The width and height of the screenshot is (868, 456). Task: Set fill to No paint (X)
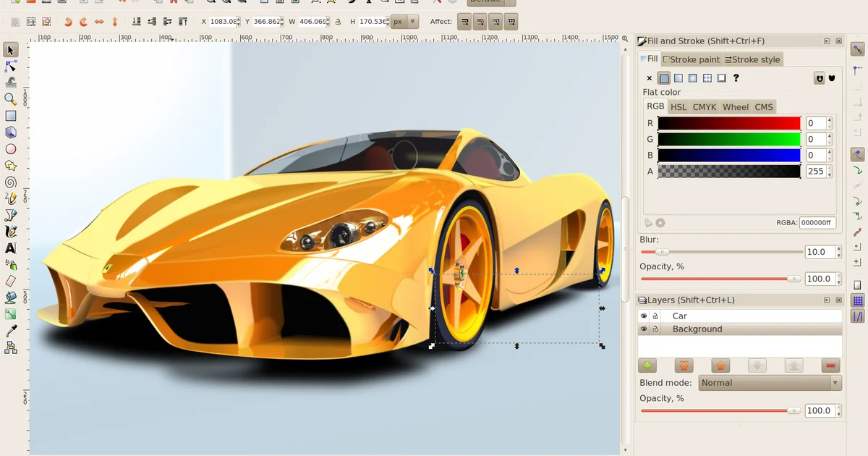(x=649, y=78)
